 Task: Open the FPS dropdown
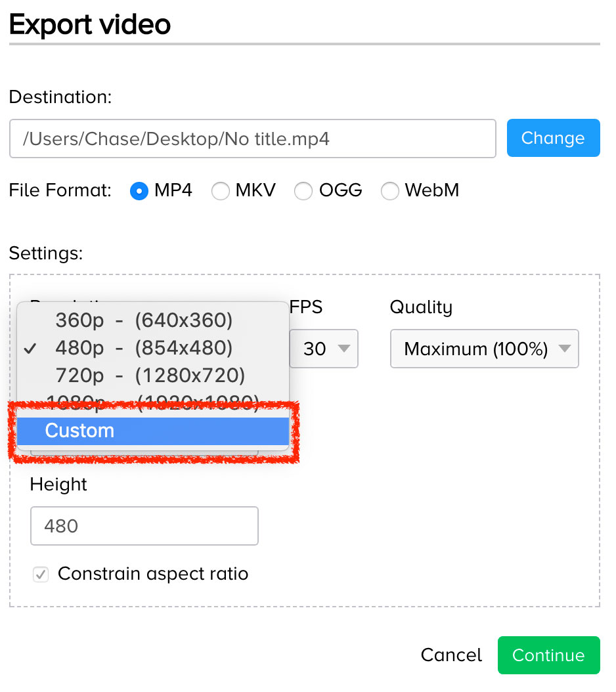(324, 349)
